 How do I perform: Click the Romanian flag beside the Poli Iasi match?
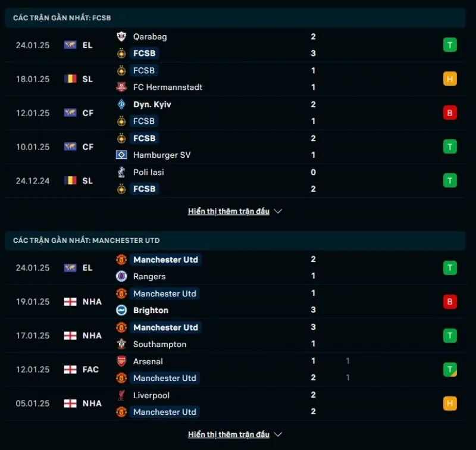point(70,180)
